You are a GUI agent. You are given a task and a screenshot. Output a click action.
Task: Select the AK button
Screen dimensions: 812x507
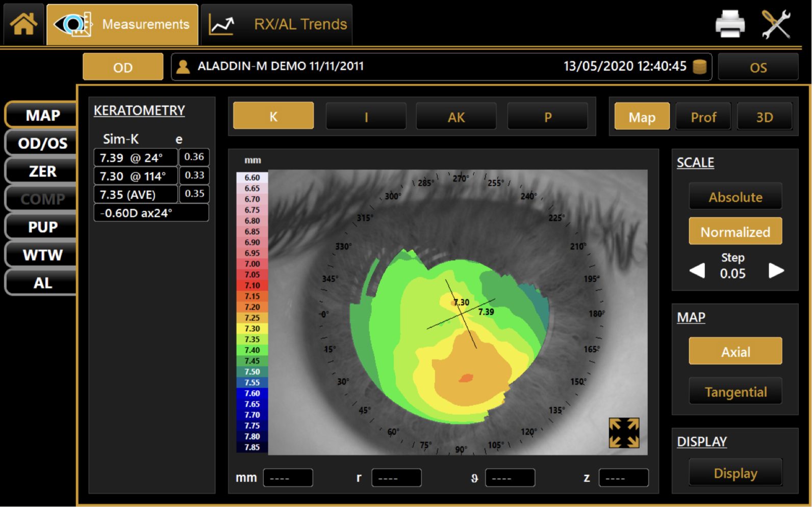(x=456, y=117)
